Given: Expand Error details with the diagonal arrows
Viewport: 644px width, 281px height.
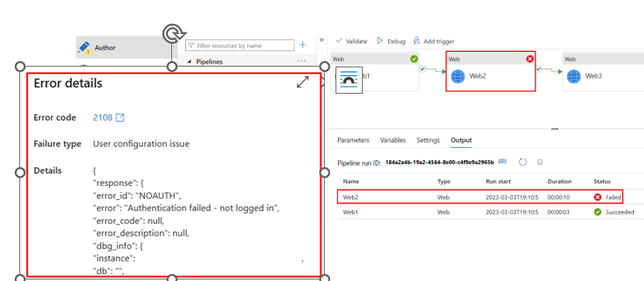Looking at the screenshot, I should 303,82.
